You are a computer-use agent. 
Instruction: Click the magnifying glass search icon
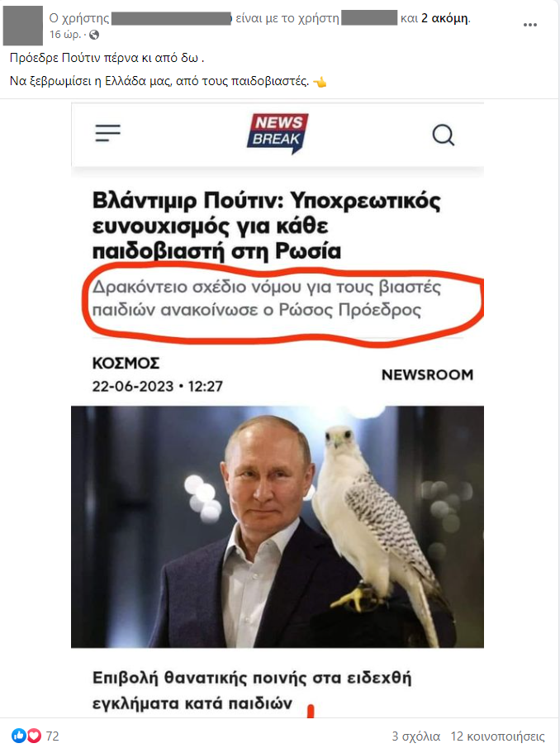(443, 135)
